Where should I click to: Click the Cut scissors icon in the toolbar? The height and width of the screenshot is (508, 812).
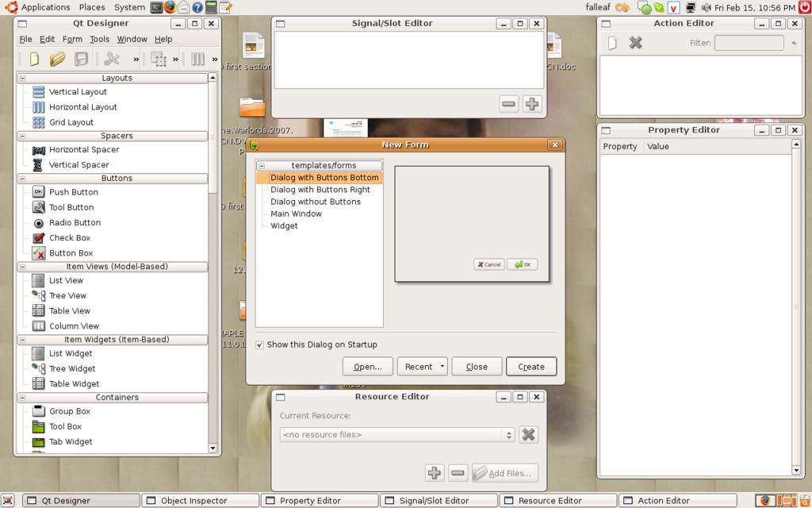[x=111, y=59]
